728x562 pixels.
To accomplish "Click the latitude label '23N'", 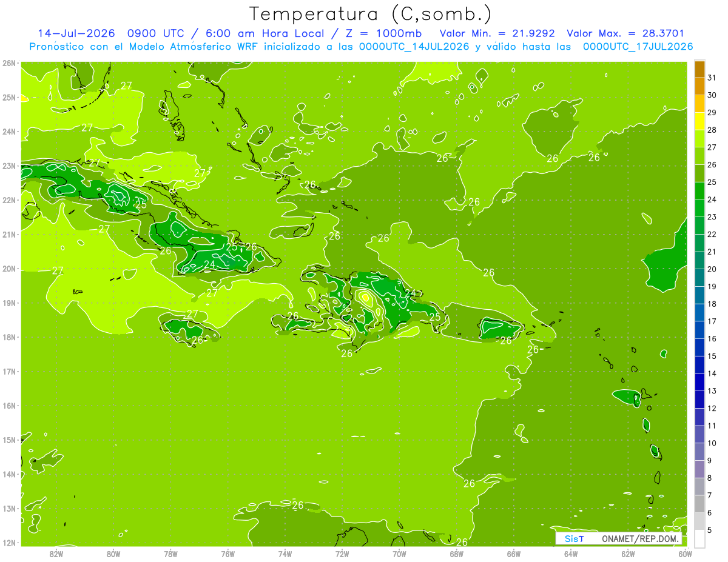I will (9, 166).
